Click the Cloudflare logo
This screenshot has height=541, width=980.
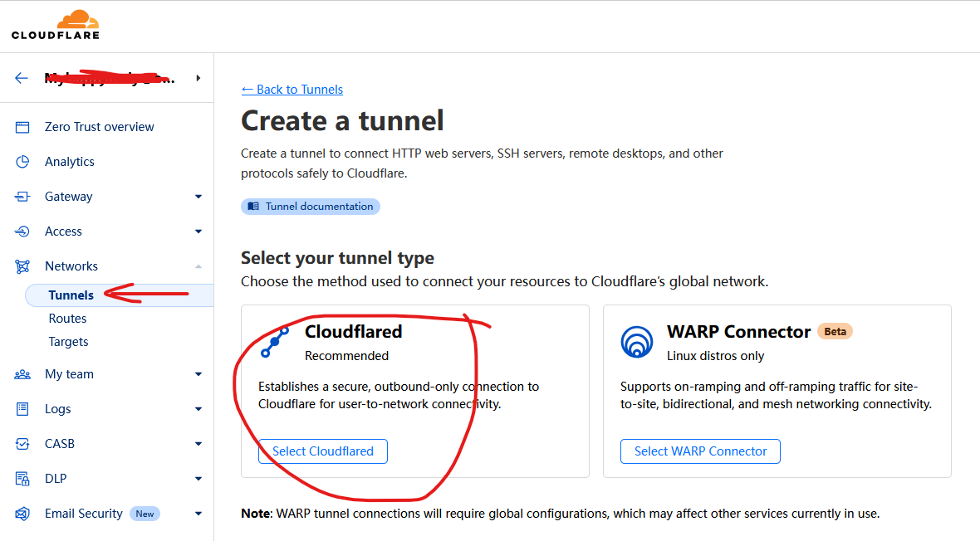pyautogui.click(x=56, y=25)
